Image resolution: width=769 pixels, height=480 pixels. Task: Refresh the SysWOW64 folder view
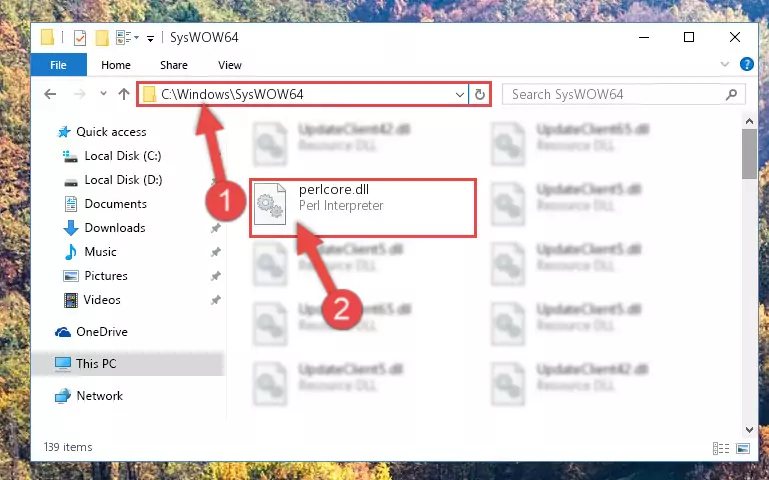[x=480, y=95]
